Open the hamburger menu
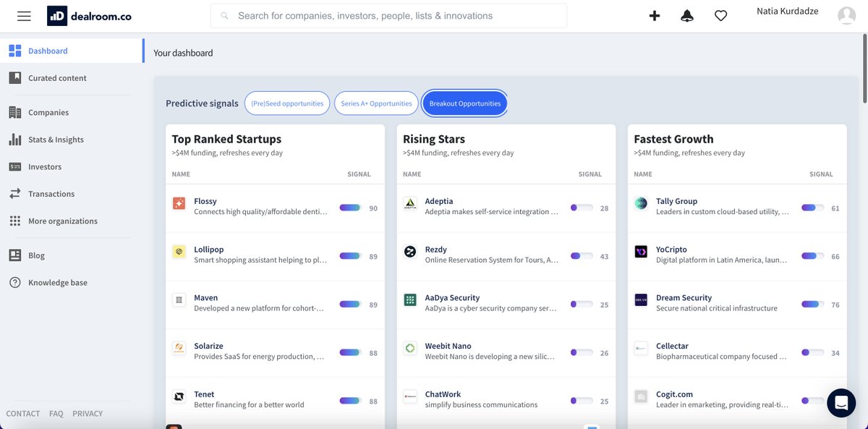 pyautogui.click(x=24, y=16)
